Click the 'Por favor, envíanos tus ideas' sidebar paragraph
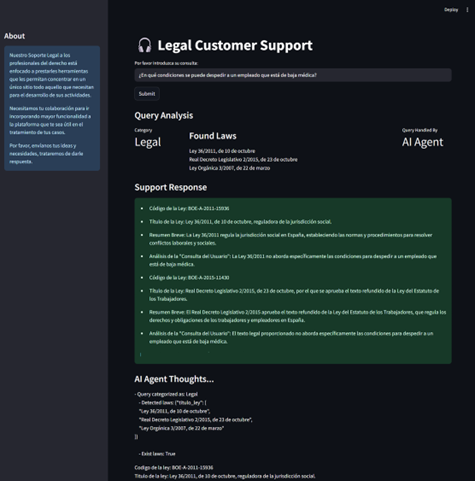The height and width of the screenshot is (481, 475). click(x=46, y=154)
